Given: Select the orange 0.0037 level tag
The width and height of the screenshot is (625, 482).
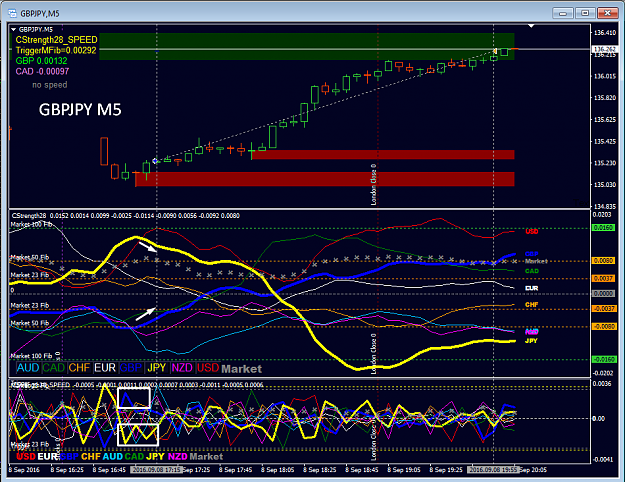Looking at the screenshot, I should coord(603,278).
